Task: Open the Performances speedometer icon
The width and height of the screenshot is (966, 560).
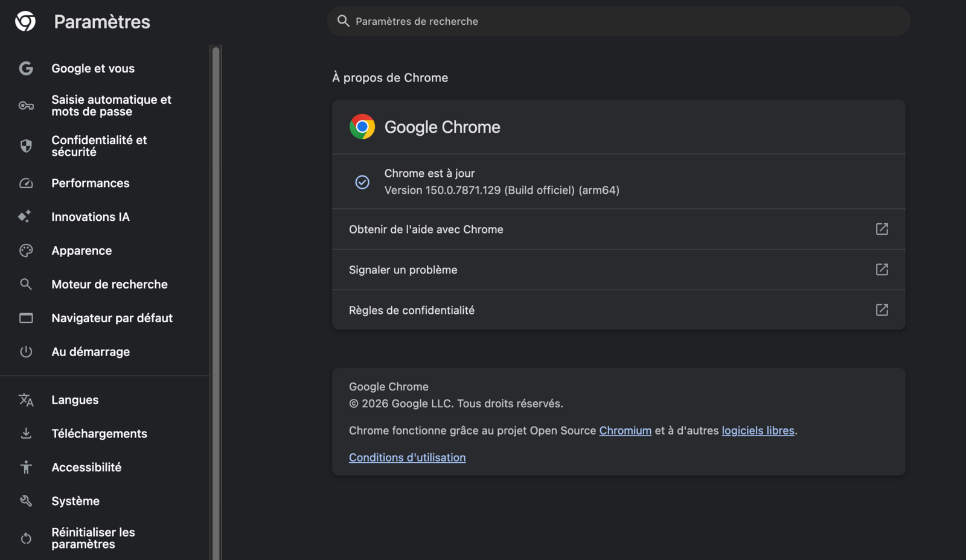Action: tap(26, 183)
